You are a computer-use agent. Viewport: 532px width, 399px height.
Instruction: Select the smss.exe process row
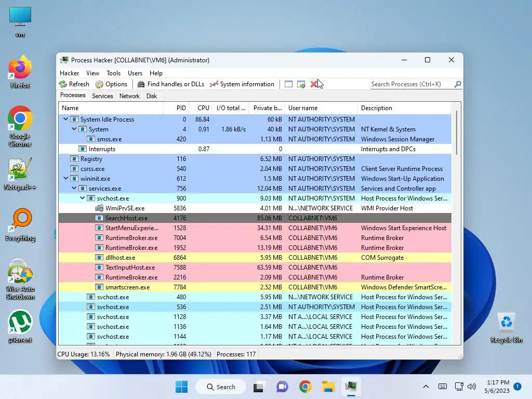tap(255, 139)
